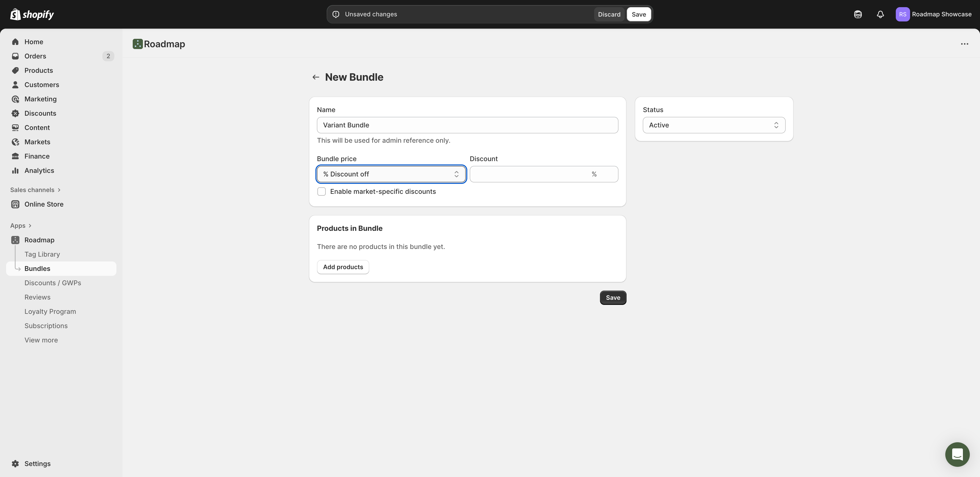Open the Status dropdown
980x477 pixels.
click(x=714, y=125)
